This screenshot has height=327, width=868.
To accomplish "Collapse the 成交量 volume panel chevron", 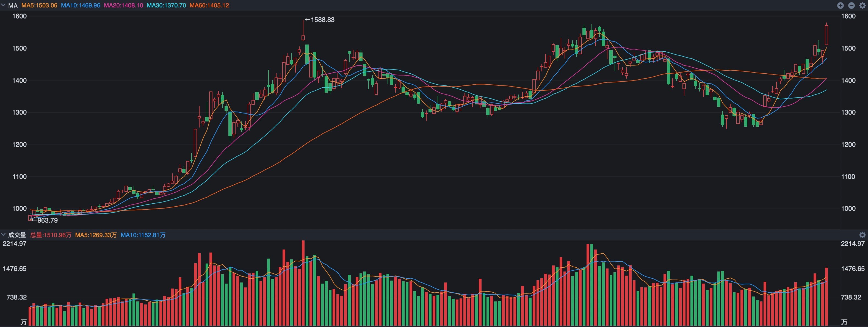I will [x=4, y=234].
